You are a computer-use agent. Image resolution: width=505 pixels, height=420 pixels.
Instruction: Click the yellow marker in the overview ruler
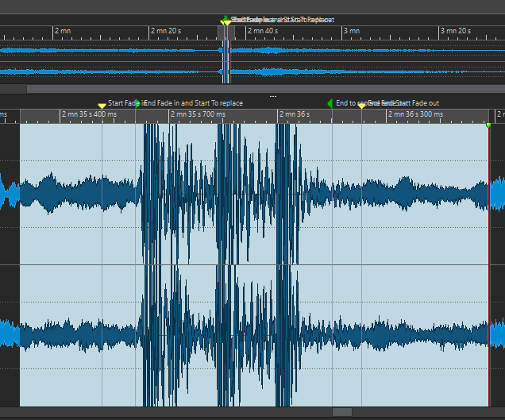pyautogui.click(x=227, y=22)
